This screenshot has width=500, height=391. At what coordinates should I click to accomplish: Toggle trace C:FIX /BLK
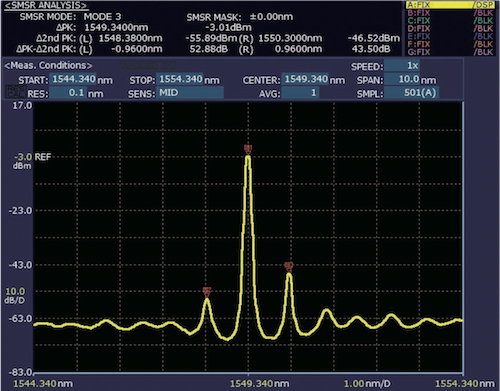[450, 21]
